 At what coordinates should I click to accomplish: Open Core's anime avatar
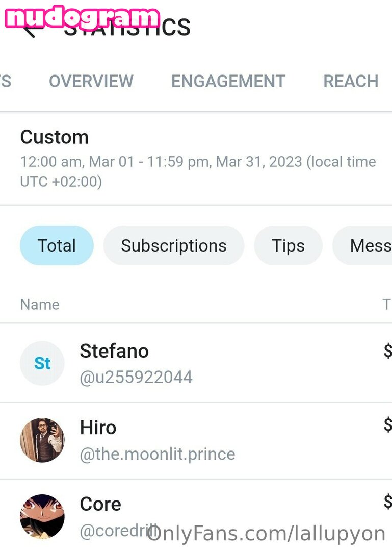(x=42, y=516)
